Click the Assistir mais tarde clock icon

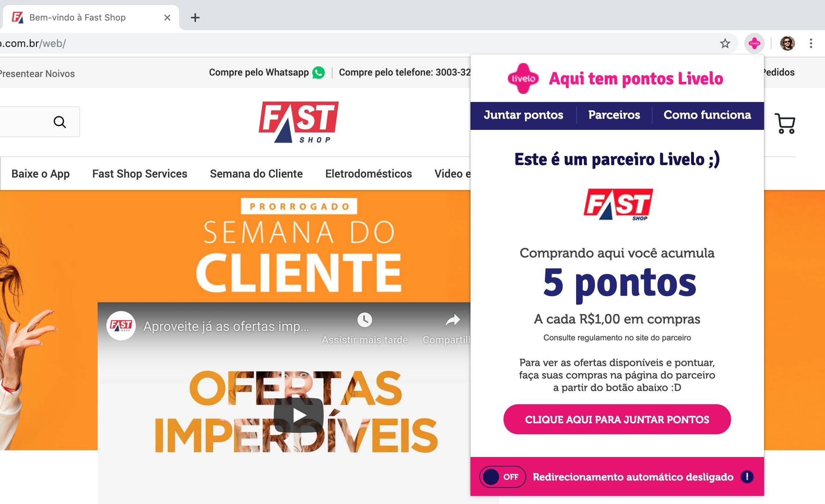tap(364, 320)
